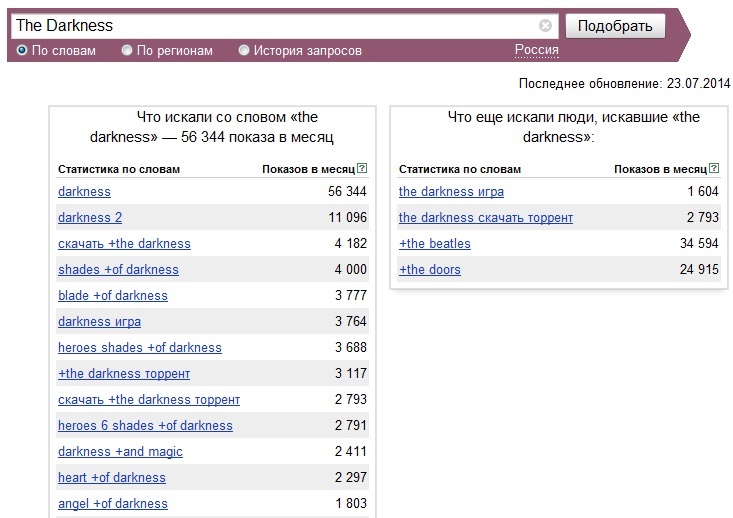Open the '+the beatles' related query
This screenshot has height=518, width=733.
click(435, 244)
